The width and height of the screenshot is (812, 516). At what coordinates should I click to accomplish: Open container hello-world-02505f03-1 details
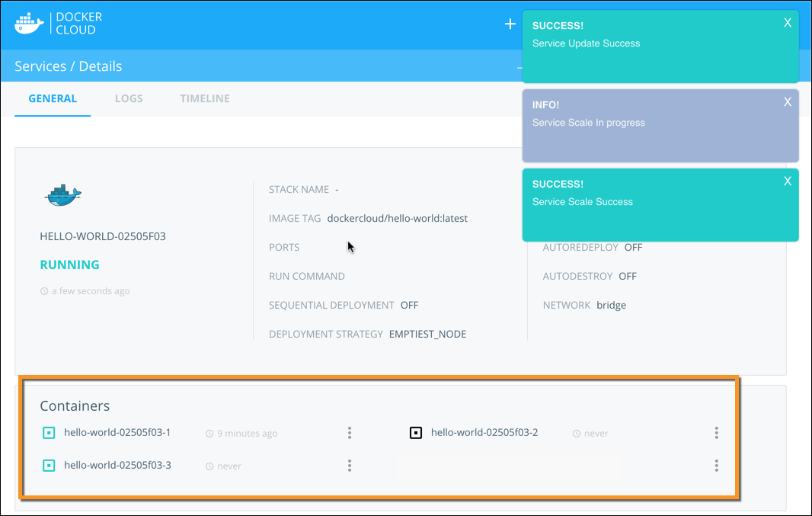point(117,433)
